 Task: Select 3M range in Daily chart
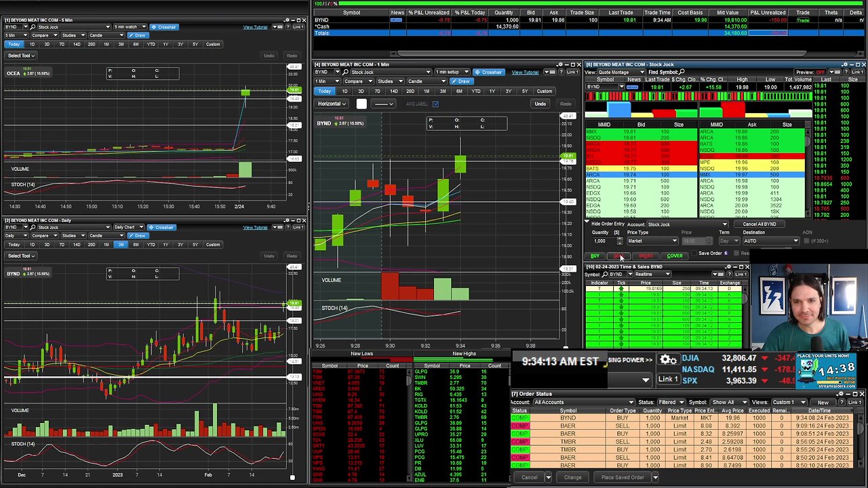[x=121, y=244]
